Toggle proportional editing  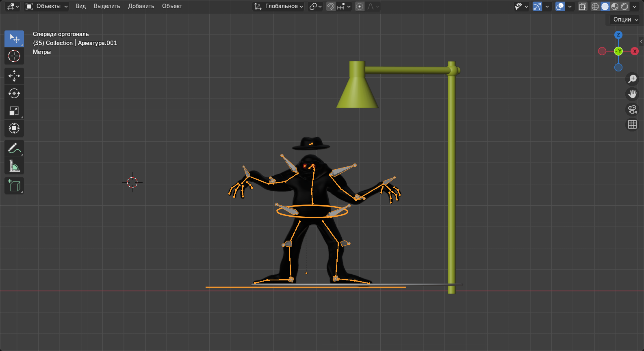[360, 6]
